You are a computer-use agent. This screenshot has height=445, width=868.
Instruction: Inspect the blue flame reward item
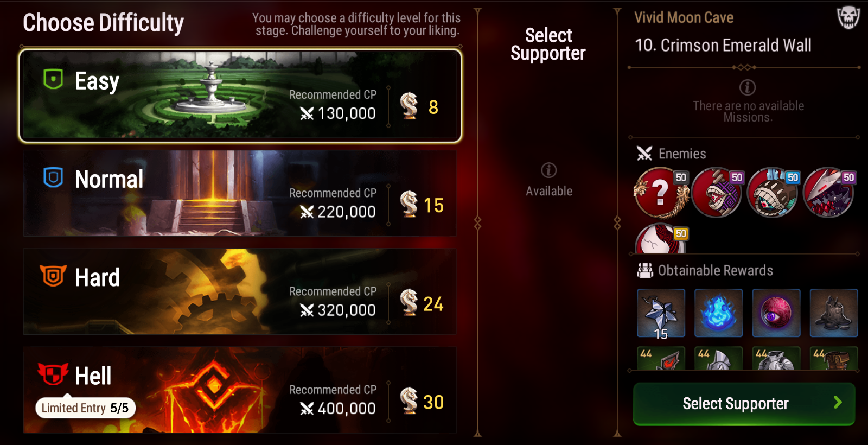click(718, 313)
